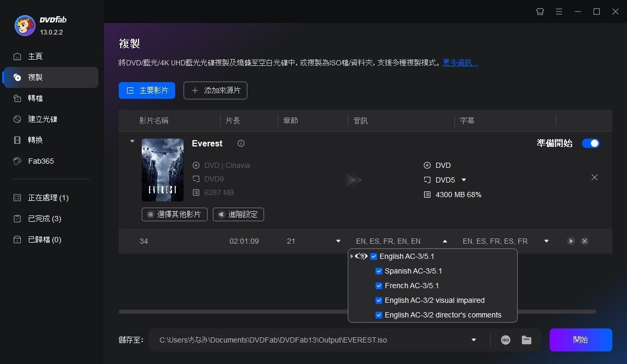View 正在處理 (1) processing tasks

(x=50, y=198)
